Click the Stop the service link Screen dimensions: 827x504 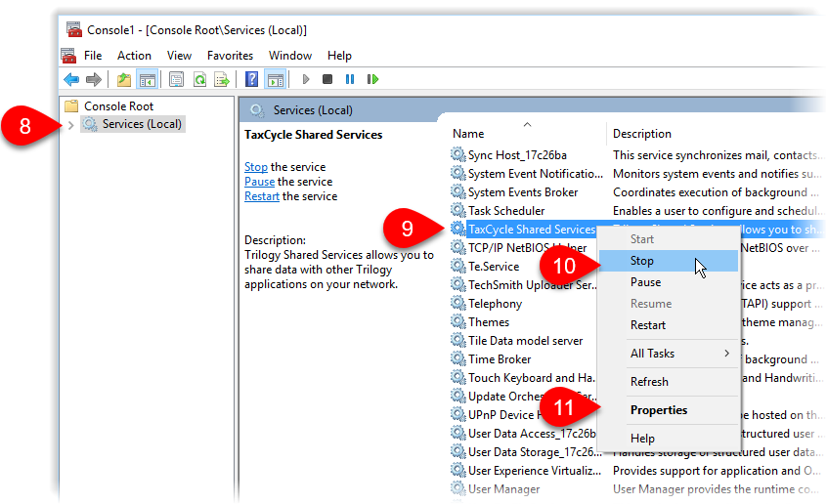tap(256, 167)
